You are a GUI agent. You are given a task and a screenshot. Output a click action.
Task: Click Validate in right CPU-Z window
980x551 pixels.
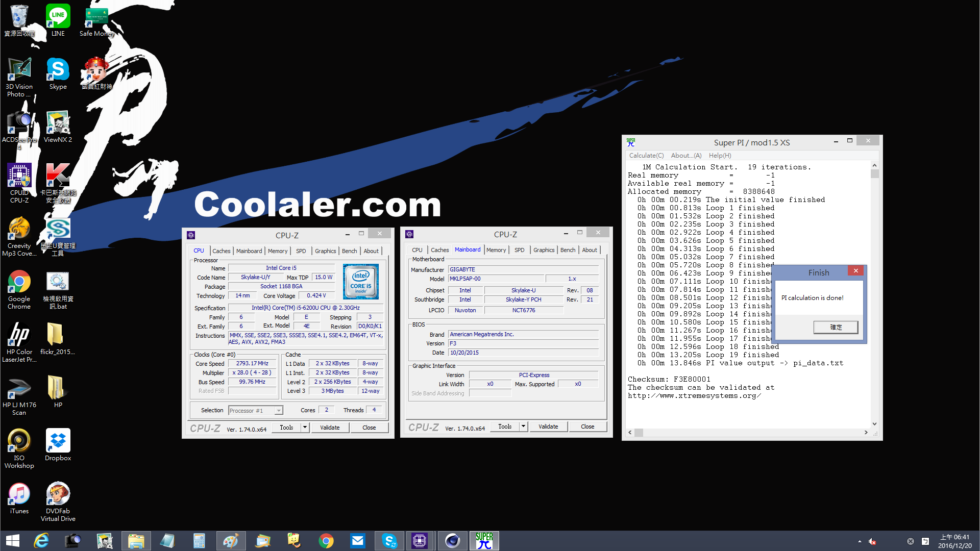(548, 427)
